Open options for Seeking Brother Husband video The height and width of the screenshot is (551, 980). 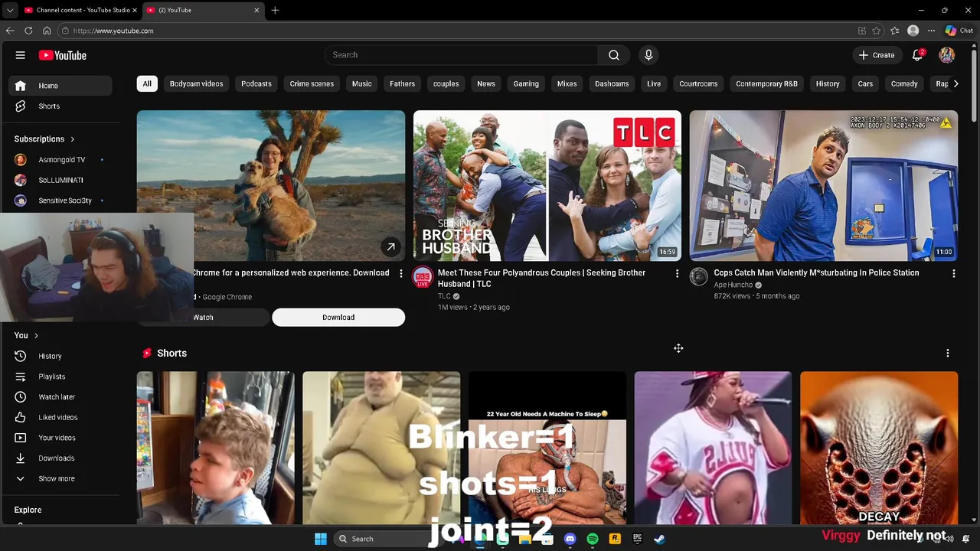coord(677,273)
